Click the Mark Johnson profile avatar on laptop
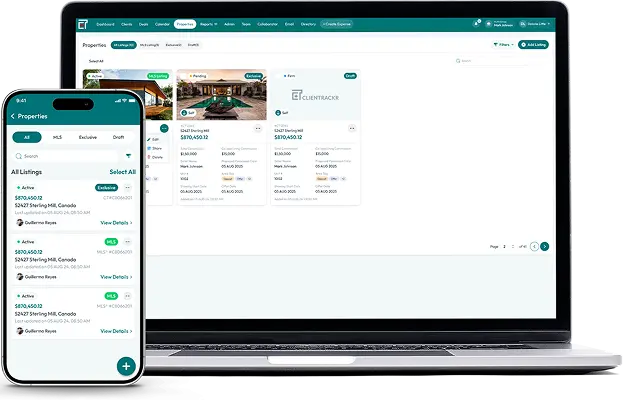This screenshot has width=623, height=400. tap(488, 24)
